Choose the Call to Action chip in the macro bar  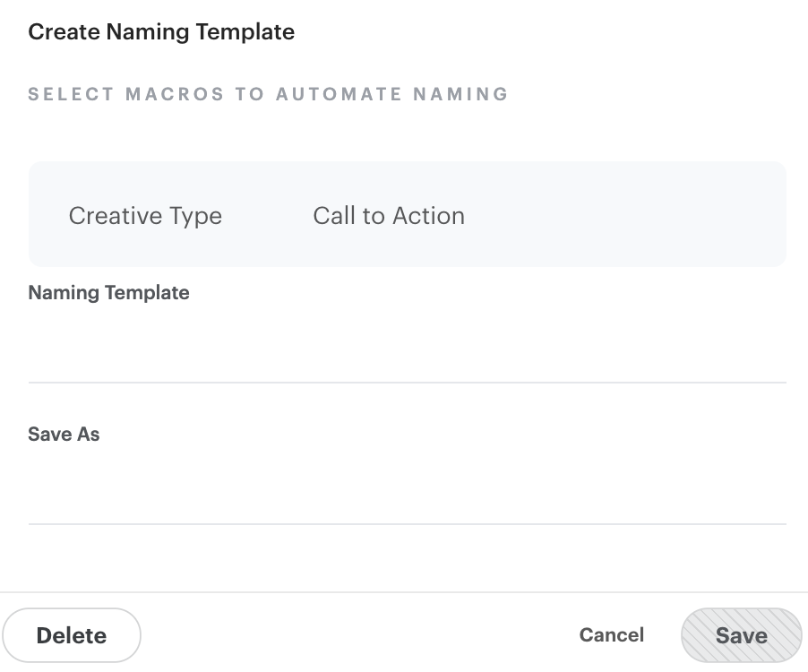coord(388,215)
